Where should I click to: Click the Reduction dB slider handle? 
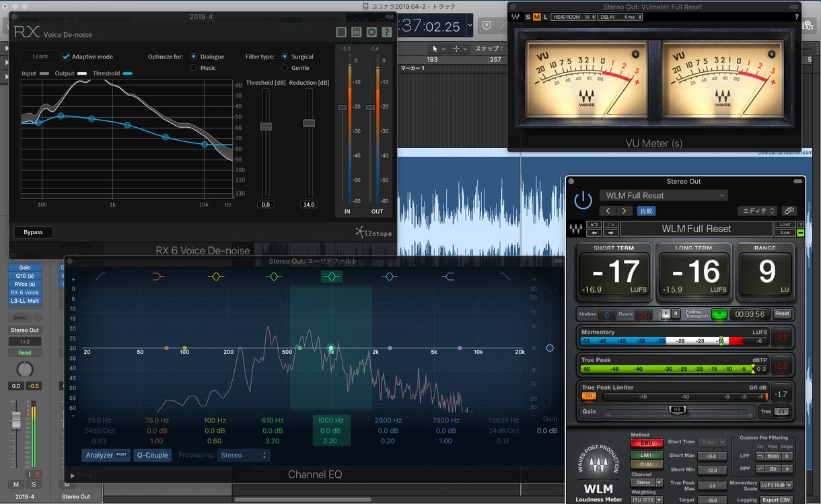pyautogui.click(x=309, y=123)
